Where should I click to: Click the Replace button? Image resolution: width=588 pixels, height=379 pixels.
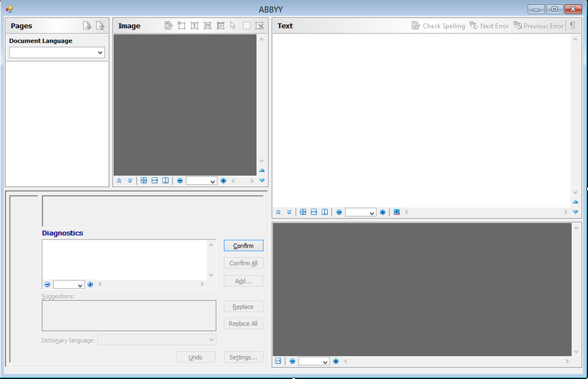243,306
